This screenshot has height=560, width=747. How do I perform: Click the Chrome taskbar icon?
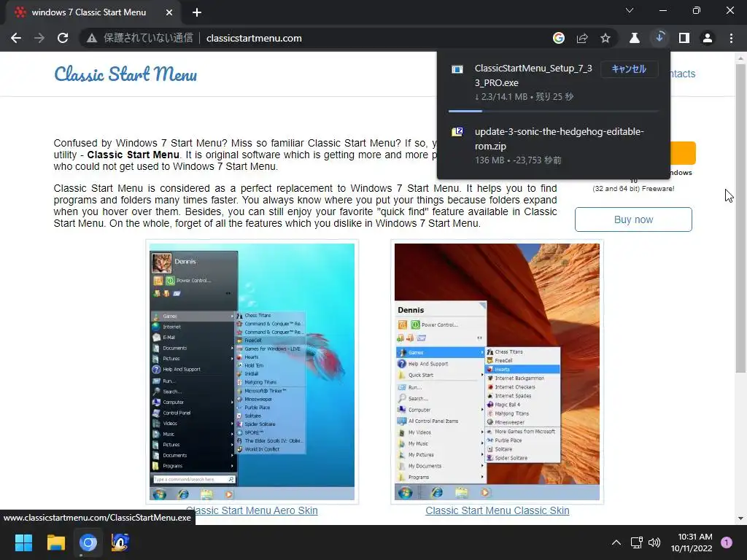88,542
